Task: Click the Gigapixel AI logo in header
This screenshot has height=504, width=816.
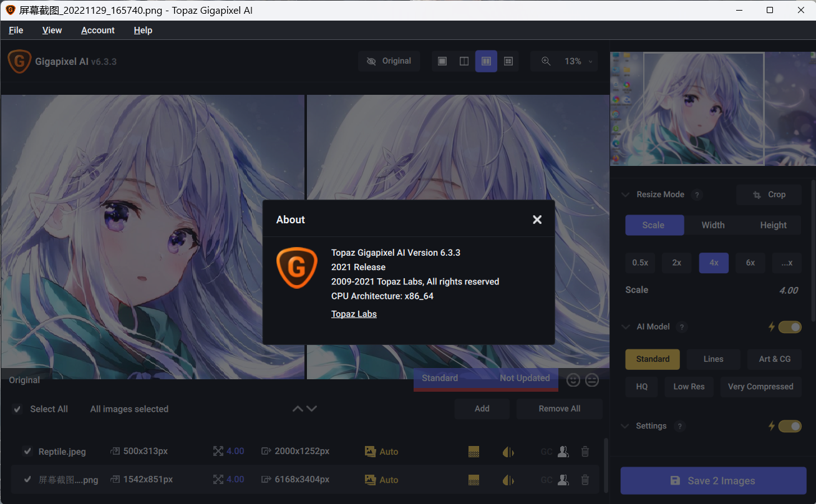Action: pos(20,62)
